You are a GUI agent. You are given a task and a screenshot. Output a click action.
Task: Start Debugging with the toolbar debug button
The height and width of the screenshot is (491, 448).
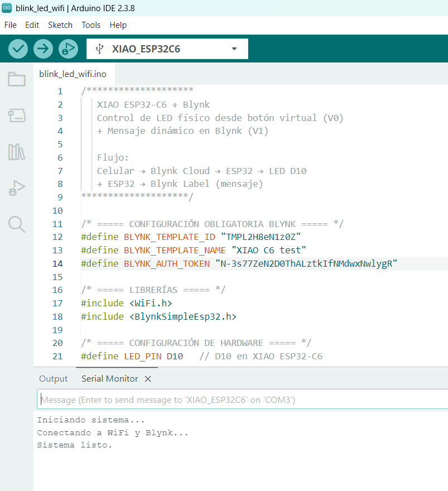(68, 49)
